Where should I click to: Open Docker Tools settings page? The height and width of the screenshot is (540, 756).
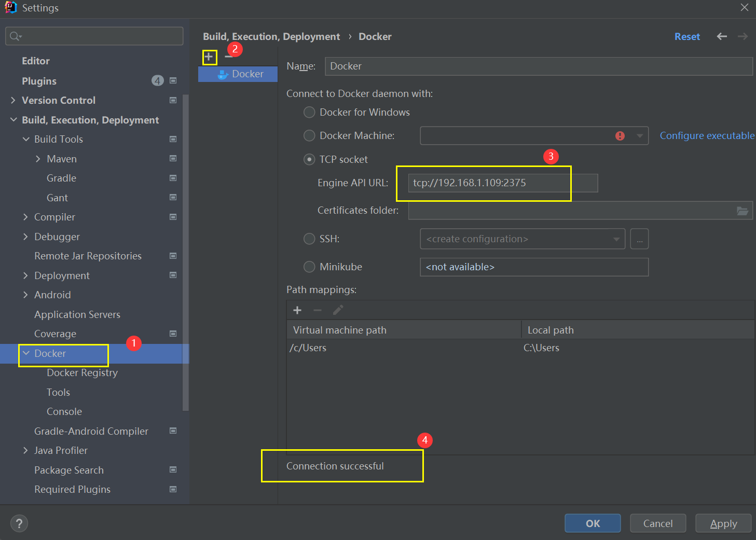click(58, 392)
